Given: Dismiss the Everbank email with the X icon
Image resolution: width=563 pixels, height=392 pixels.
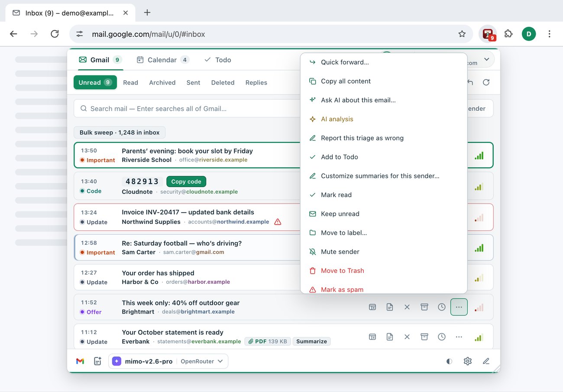Looking at the screenshot, I should [x=407, y=337].
